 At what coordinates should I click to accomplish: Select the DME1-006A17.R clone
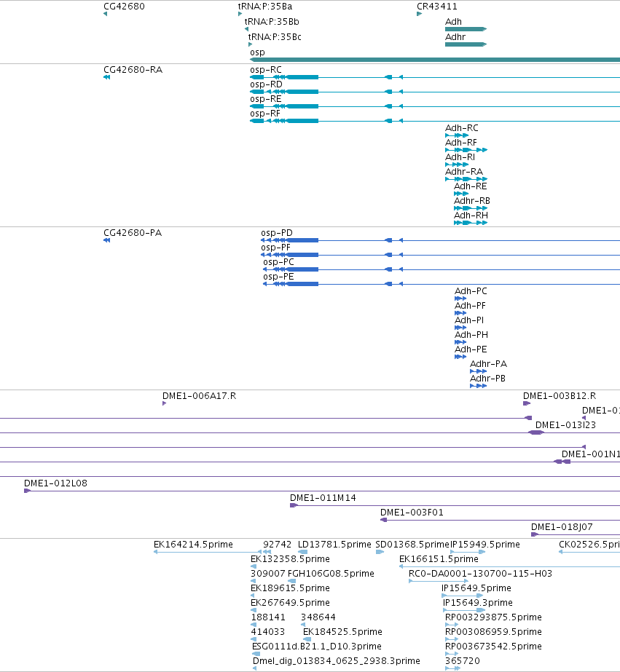click(164, 403)
